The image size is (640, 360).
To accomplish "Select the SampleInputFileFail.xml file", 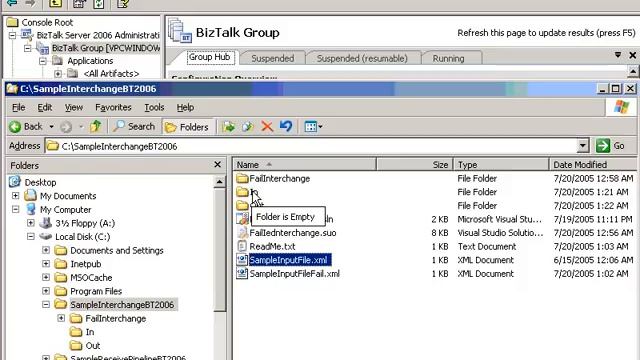I will pos(288,274).
